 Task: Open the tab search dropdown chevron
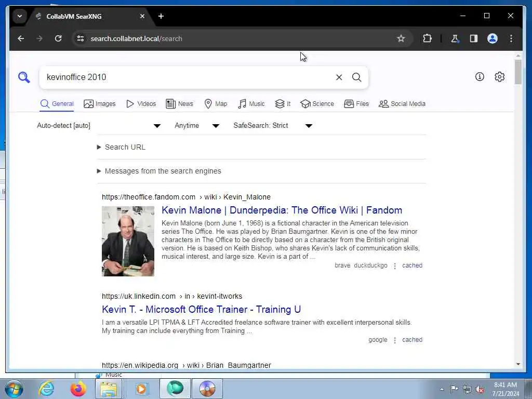20,16
